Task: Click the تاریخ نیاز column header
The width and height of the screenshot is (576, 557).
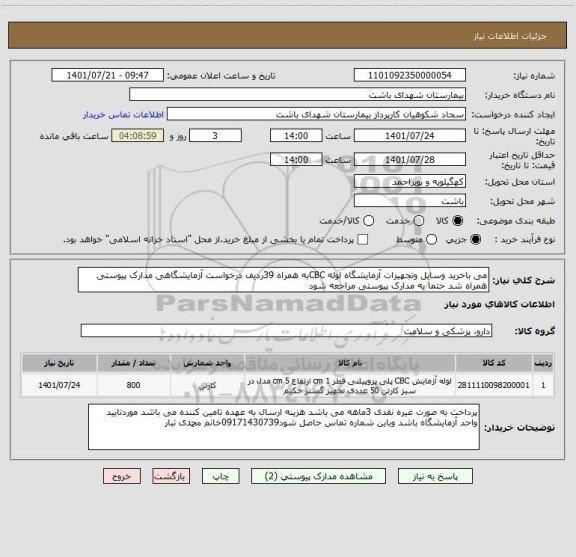Action: pos(59,363)
